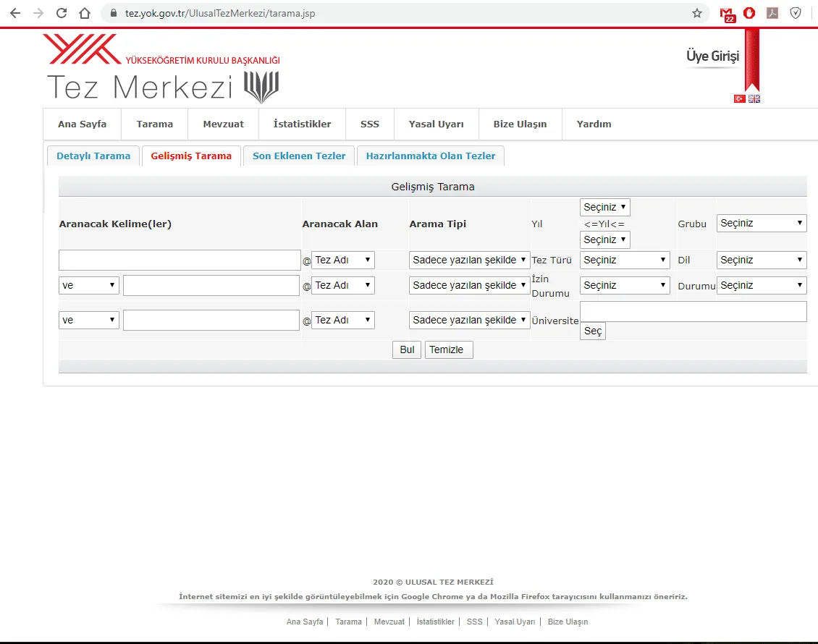Open Tarama in main menu
The width and height of the screenshot is (818, 644).
(154, 124)
